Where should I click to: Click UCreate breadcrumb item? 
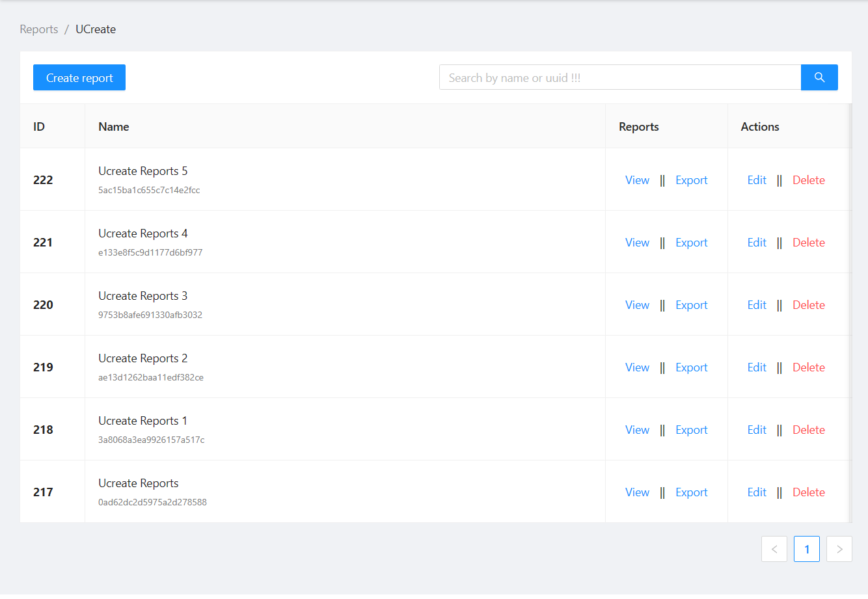[96, 29]
